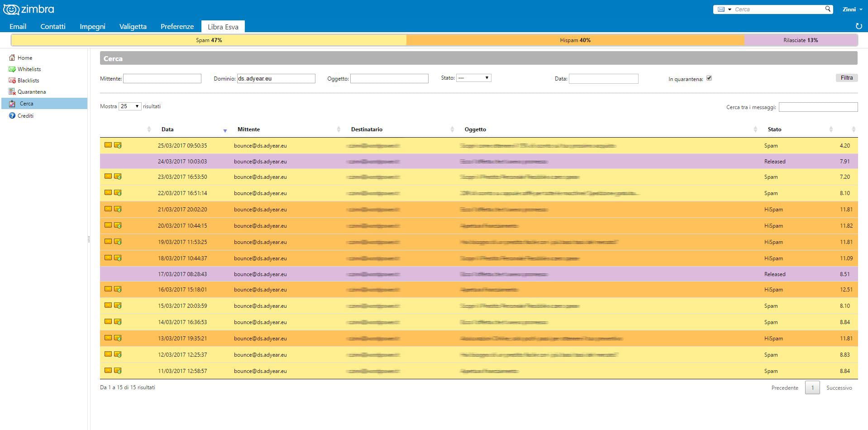Click plain envelope icon on 13/03/2017 19:35:21 row
868x430 pixels.
tap(108, 338)
